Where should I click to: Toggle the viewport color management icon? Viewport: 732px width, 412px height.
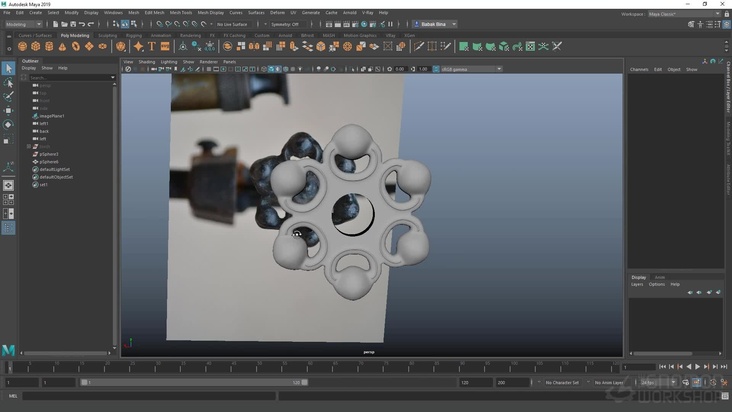pos(436,69)
